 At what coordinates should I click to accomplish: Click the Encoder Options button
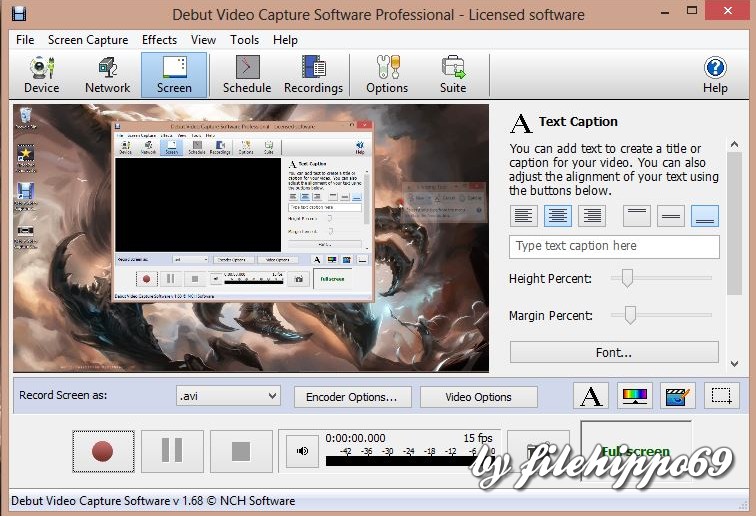tap(352, 397)
